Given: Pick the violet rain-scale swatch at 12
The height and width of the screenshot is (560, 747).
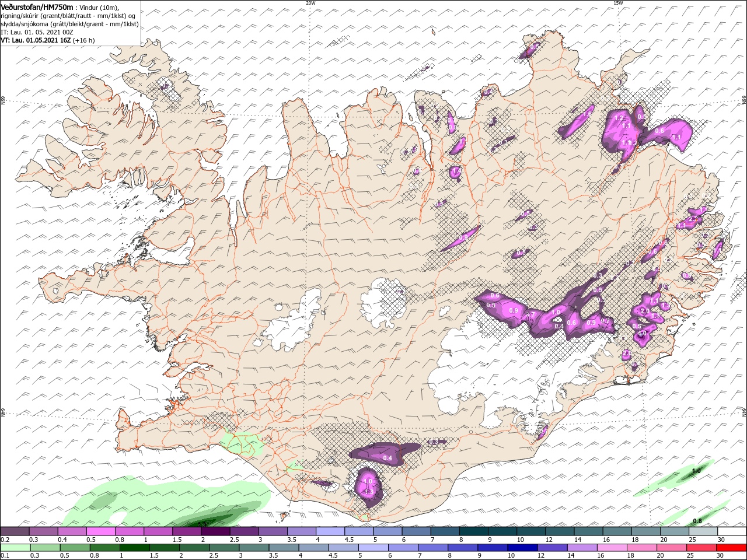Looking at the screenshot, I should click(x=553, y=548).
